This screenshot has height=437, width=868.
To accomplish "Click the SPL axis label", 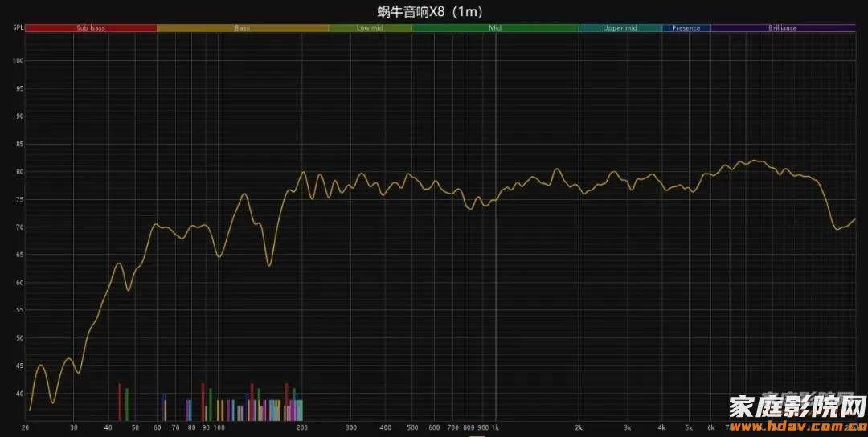I will click(x=18, y=27).
